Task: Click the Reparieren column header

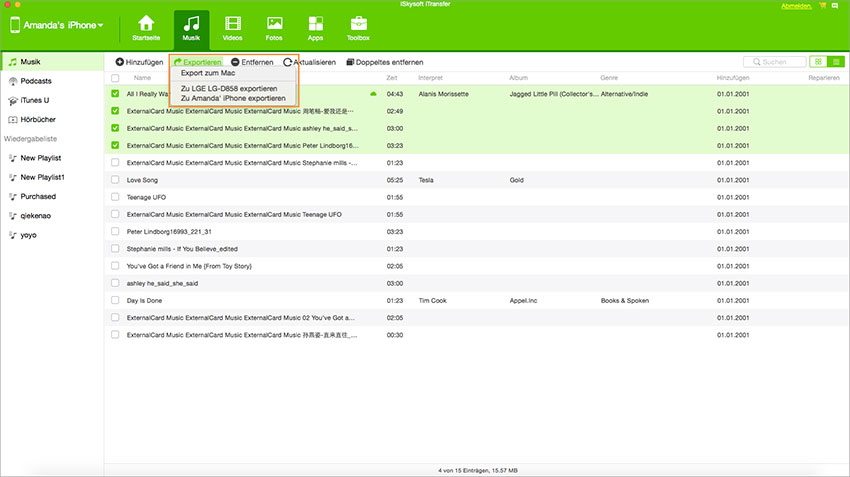Action: (824, 78)
